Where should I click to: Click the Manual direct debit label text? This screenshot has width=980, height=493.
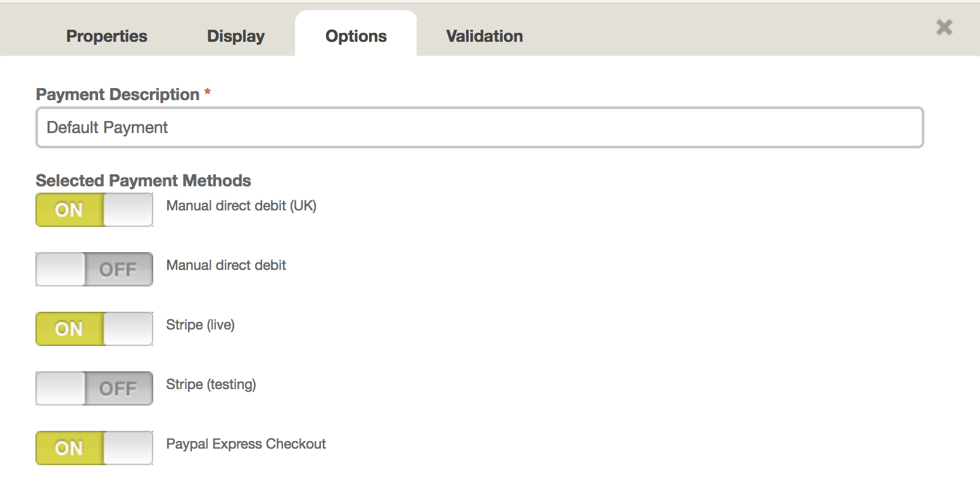coord(226,266)
